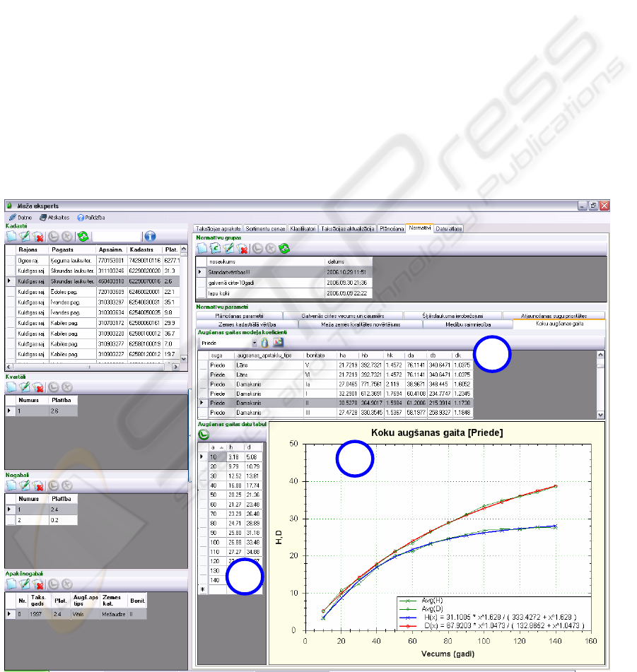Open the Palīdzība menu
This screenshot has width=637, height=672.
tap(93, 217)
